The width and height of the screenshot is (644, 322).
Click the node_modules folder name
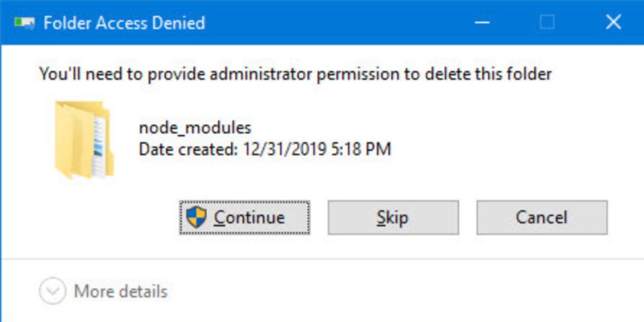(x=194, y=127)
